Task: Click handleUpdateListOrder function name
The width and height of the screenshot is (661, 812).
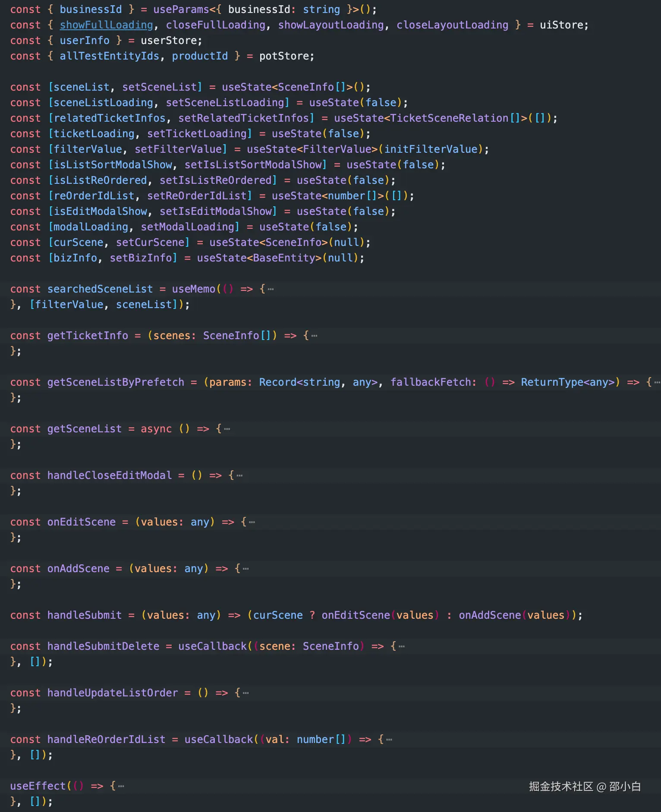Action: coord(113,693)
